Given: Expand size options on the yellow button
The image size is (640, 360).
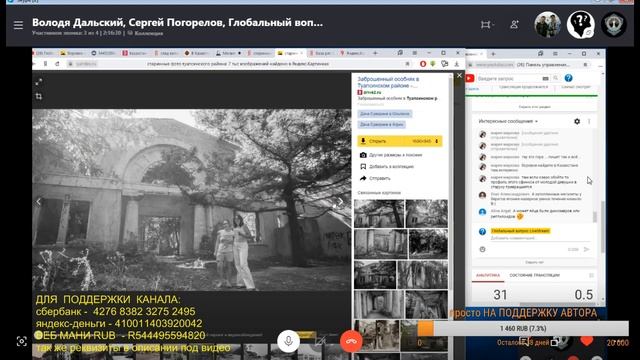Looking at the screenshot, I should pos(437,141).
